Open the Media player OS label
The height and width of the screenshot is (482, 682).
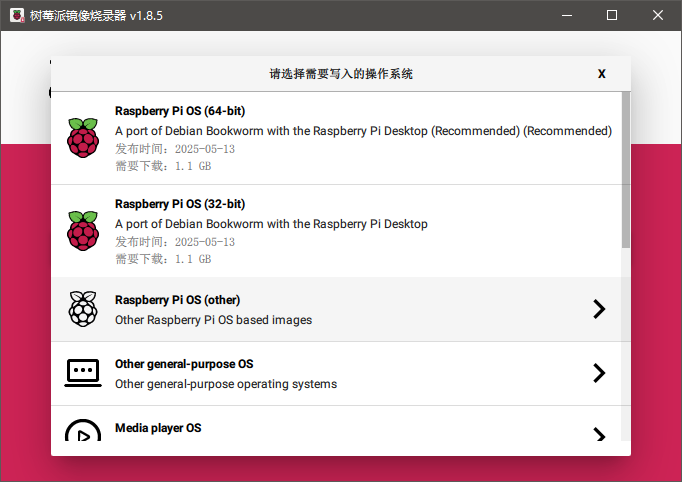pos(158,428)
